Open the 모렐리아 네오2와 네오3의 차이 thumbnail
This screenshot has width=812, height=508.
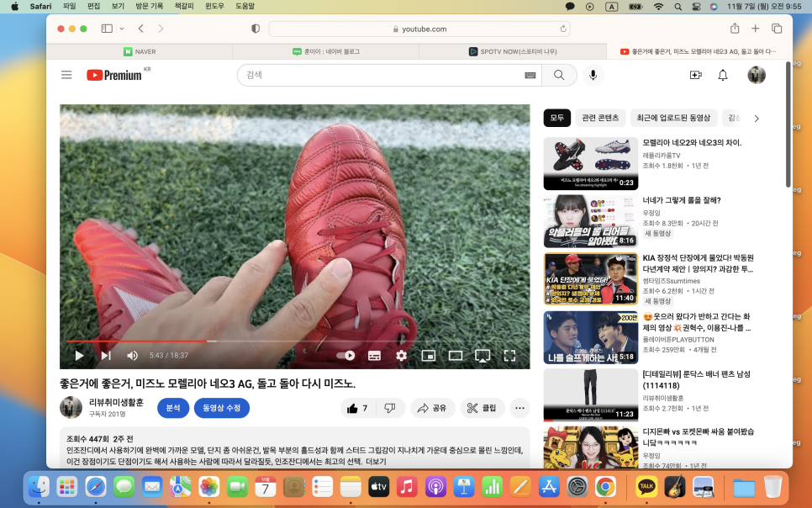pos(591,164)
